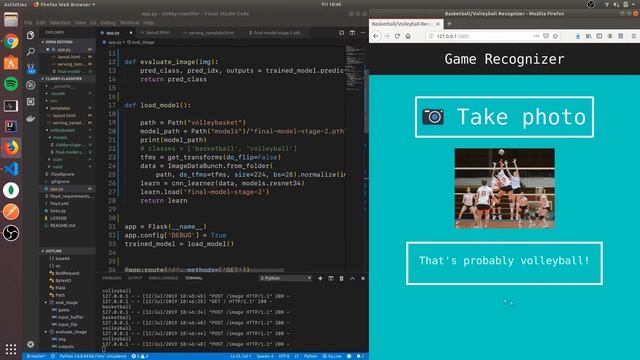Image resolution: width=640 pixels, height=360 pixels.
Task: Click the volleyball photo preview thumbnail
Action: pos(504,188)
